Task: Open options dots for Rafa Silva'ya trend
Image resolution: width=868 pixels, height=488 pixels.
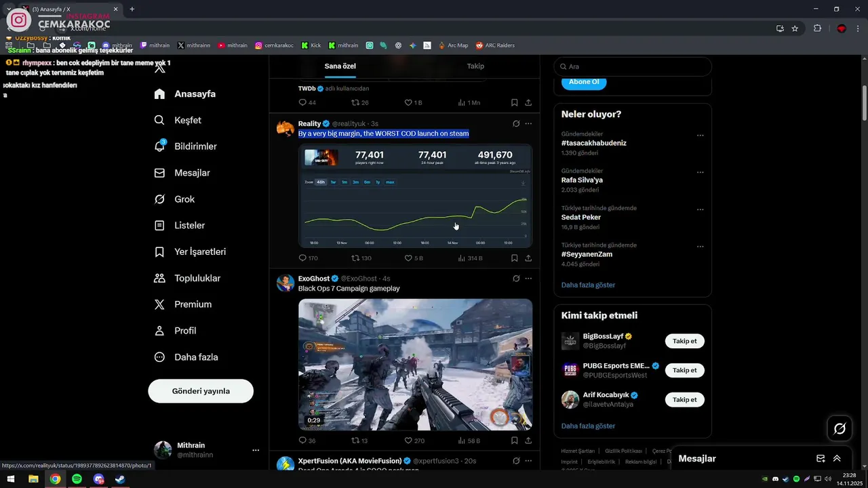Action: tap(701, 172)
